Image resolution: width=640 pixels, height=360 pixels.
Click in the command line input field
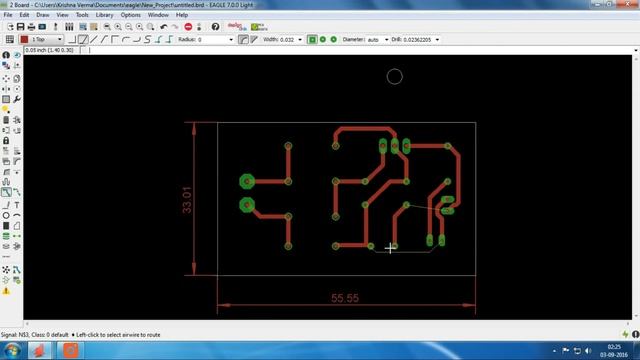pyautogui.click(x=361, y=50)
